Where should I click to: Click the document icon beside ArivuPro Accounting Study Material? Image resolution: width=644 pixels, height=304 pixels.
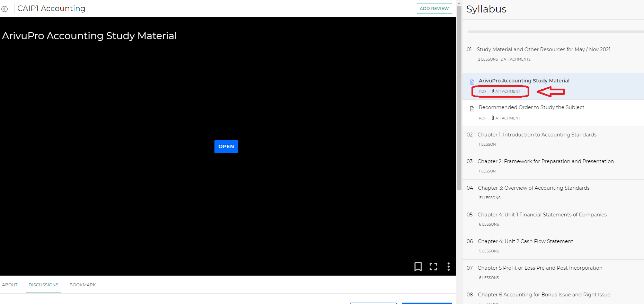(472, 82)
